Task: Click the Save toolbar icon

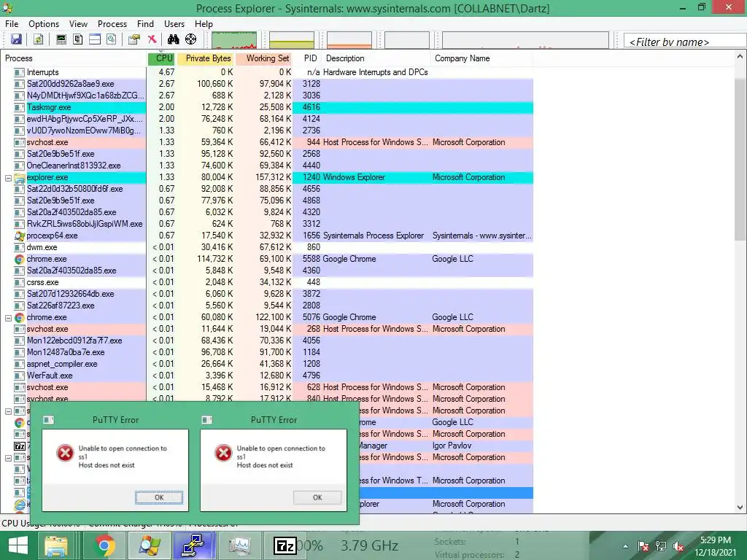Action: 16,39
